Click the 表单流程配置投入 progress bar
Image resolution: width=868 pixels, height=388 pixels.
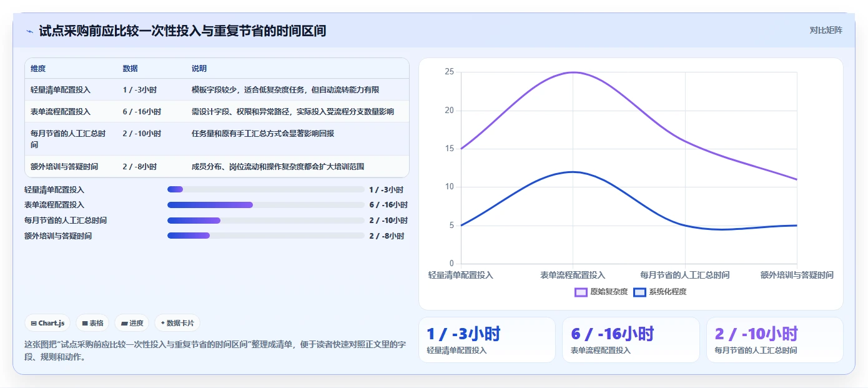coord(266,205)
